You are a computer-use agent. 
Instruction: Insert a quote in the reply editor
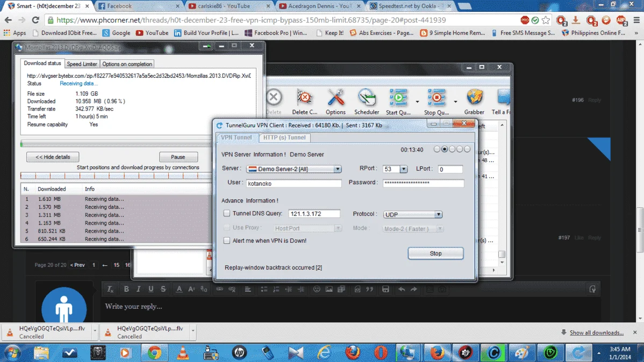[x=370, y=289]
